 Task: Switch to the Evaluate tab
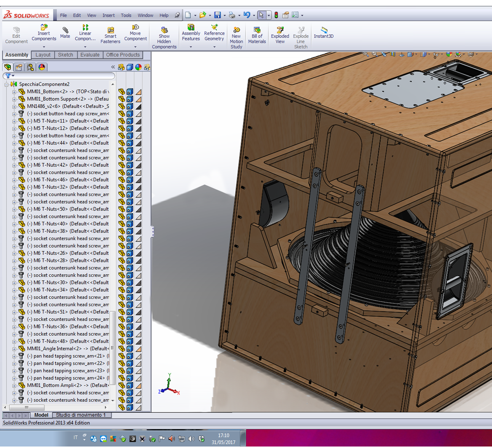90,55
